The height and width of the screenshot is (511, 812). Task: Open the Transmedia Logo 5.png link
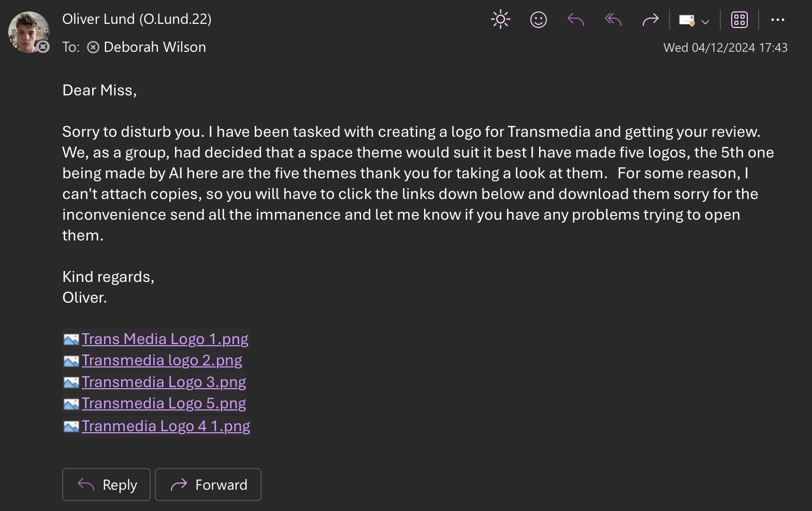coord(164,403)
